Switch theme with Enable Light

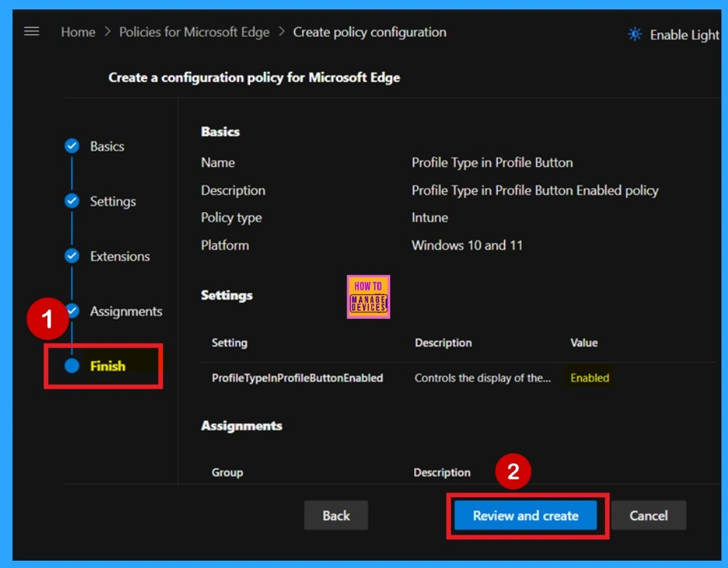(684, 35)
